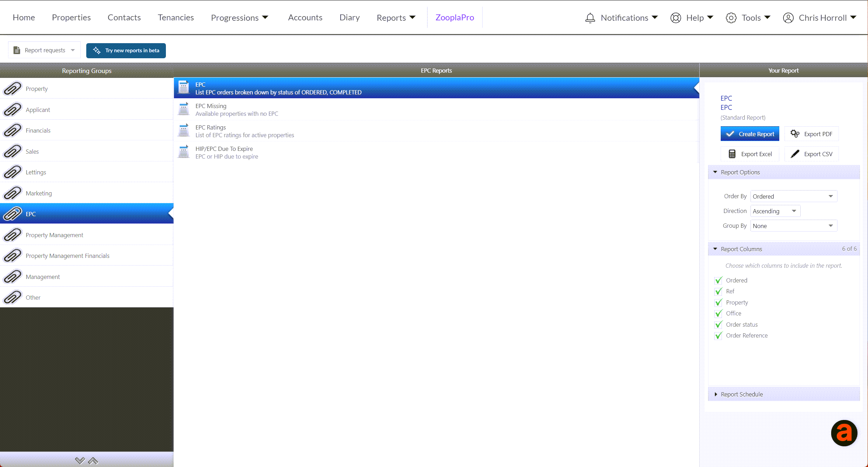Viewport: 868px width, 467px height.
Task: Expand the Report Schedule section
Action: 783,394
